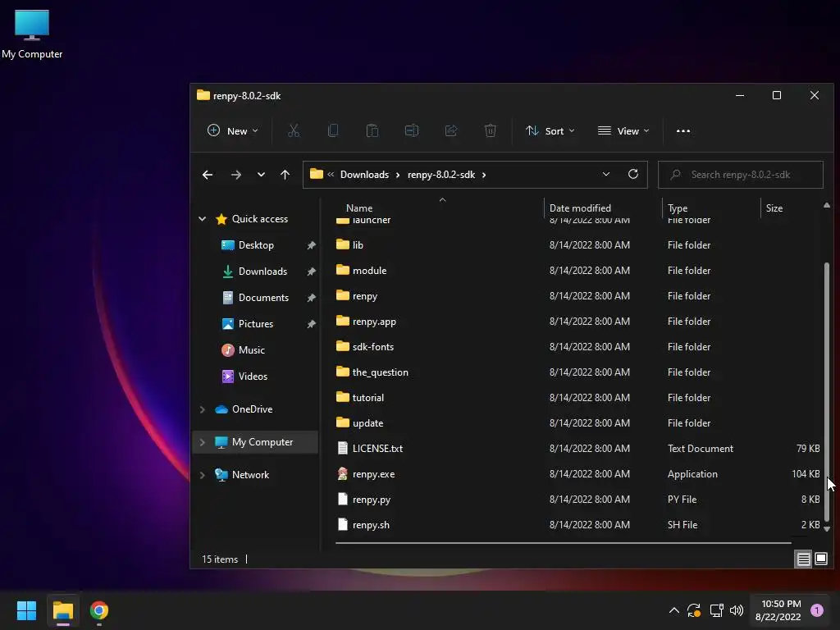Click the Delete trash can icon
Image resolution: width=840 pixels, height=630 pixels.
[x=491, y=130]
